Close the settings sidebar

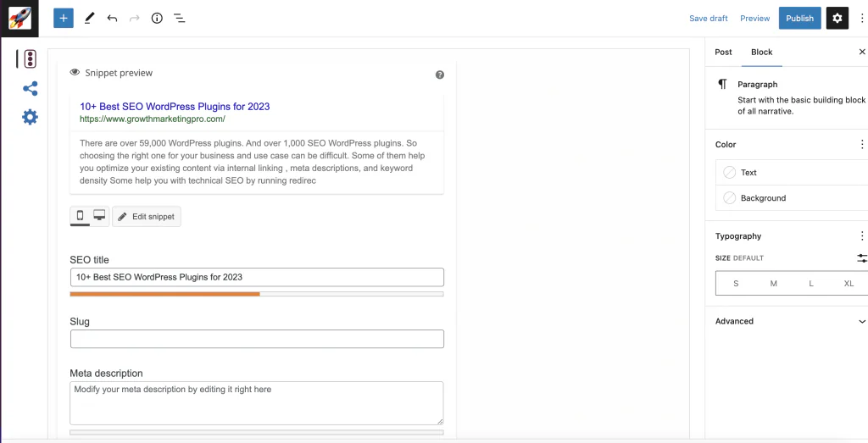[862, 52]
